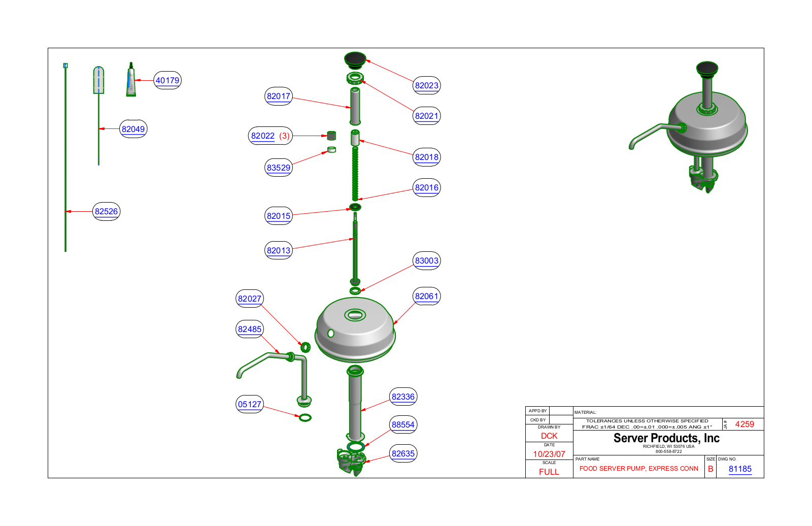
Task: Click the date 10/23/07
Action: coord(549,454)
